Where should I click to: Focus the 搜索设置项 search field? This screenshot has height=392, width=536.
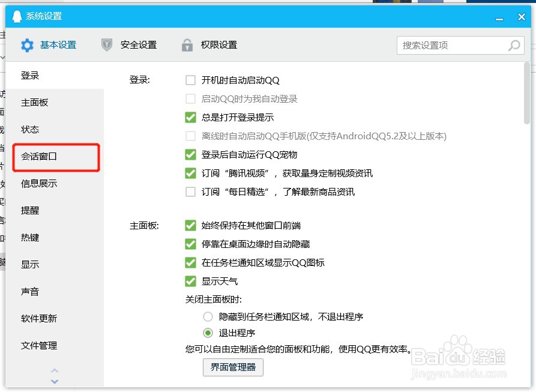point(460,45)
